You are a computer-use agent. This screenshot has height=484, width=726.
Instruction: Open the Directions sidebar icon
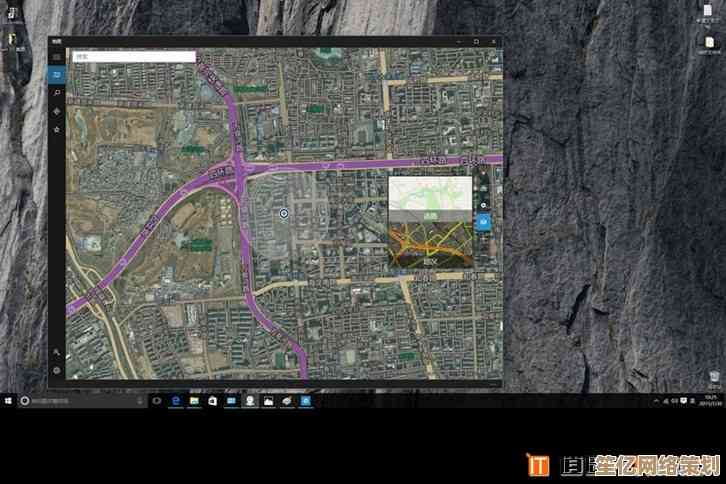click(57, 111)
